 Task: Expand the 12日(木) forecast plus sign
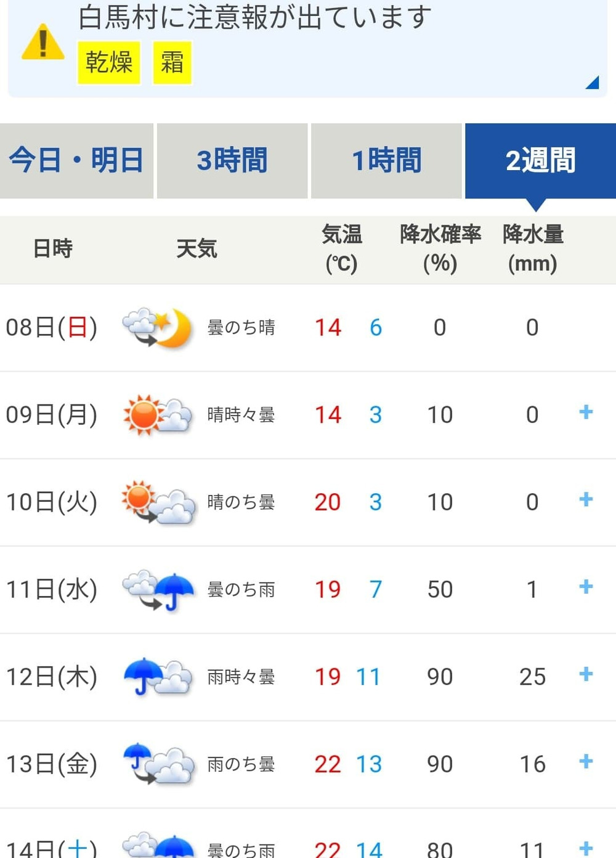[586, 674]
